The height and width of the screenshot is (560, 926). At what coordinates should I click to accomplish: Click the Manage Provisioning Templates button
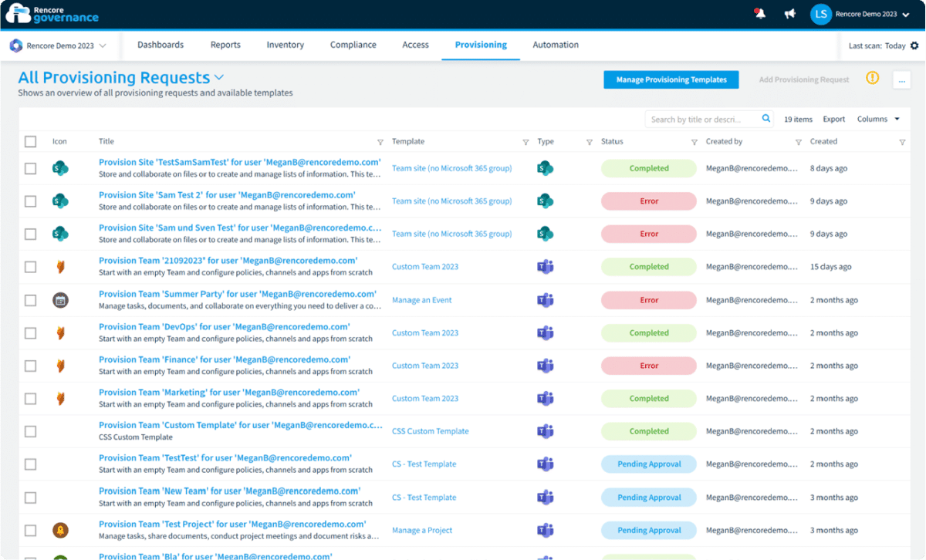(x=671, y=79)
